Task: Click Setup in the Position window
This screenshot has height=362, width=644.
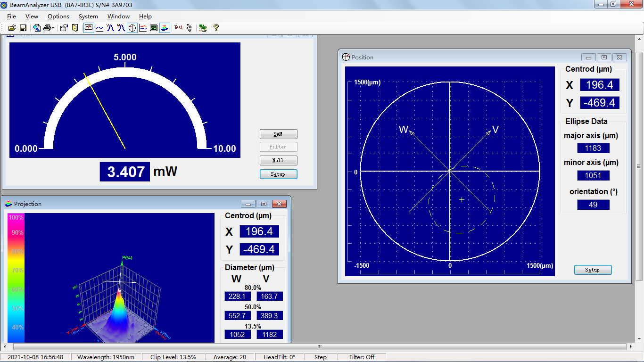Action: 593,270
